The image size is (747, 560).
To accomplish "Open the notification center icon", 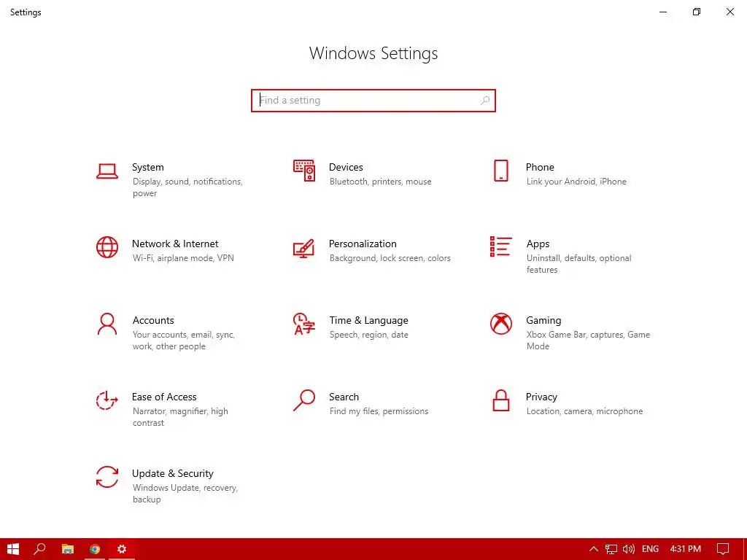I will click(723, 549).
